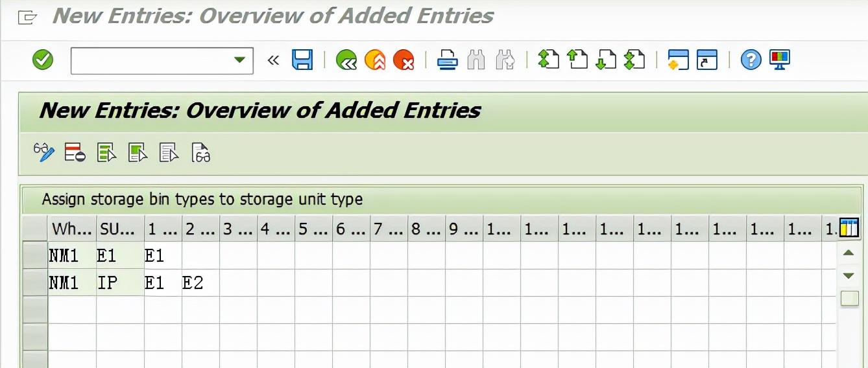The height and width of the screenshot is (368, 868).
Task: Click the First page icon
Action: (548, 60)
